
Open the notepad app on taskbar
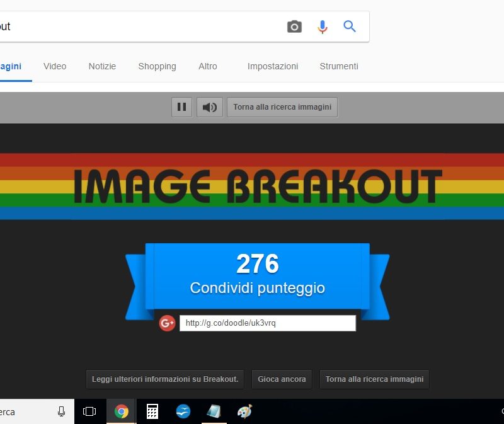[214, 411]
